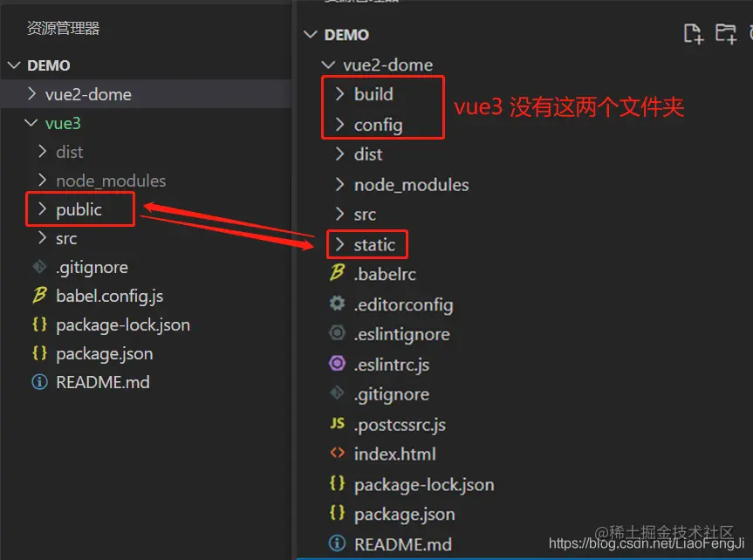Collapse the left DEMO root section
The image size is (753, 560).
pyautogui.click(x=15, y=65)
